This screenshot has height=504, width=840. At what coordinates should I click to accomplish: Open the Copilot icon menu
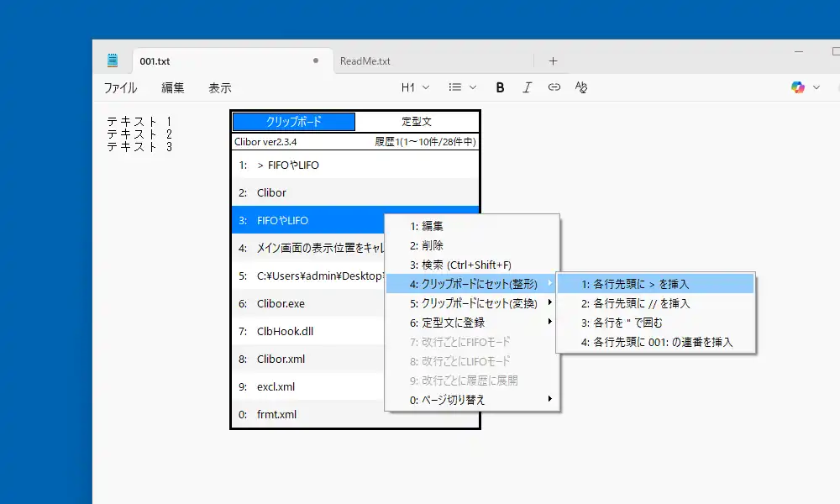805,87
